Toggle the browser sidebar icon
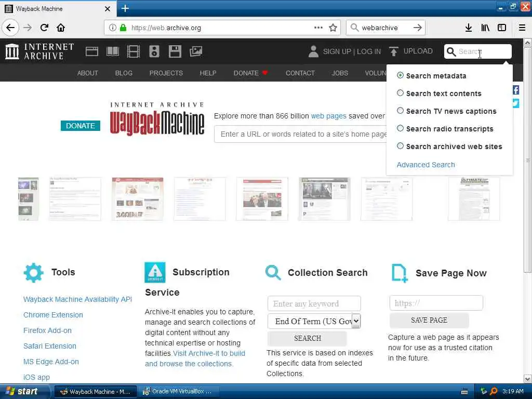The width and height of the screenshot is (532, 399). [502, 28]
